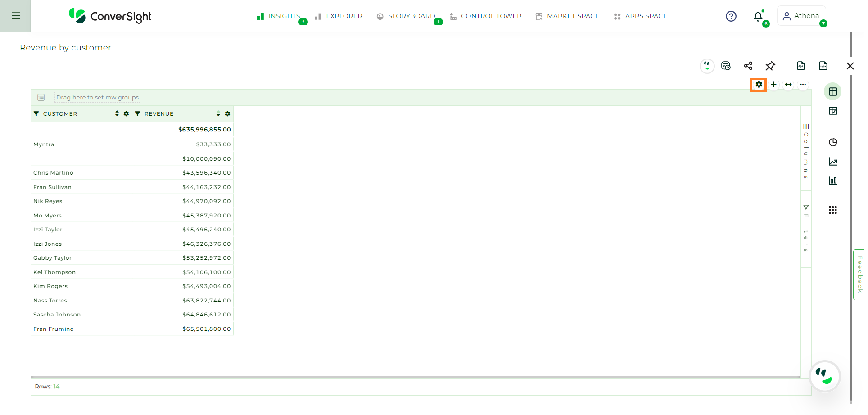Select the $10,000,090.00 cell
Image resolution: width=868 pixels, height=415 pixels.
(183, 158)
